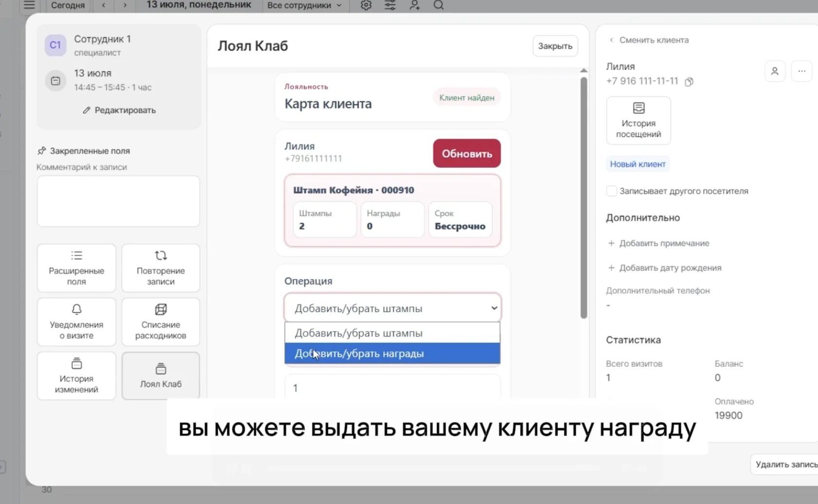Image resolution: width=818 pixels, height=504 pixels.
Task: Click add client icon in top bar
Action: click(x=414, y=5)
